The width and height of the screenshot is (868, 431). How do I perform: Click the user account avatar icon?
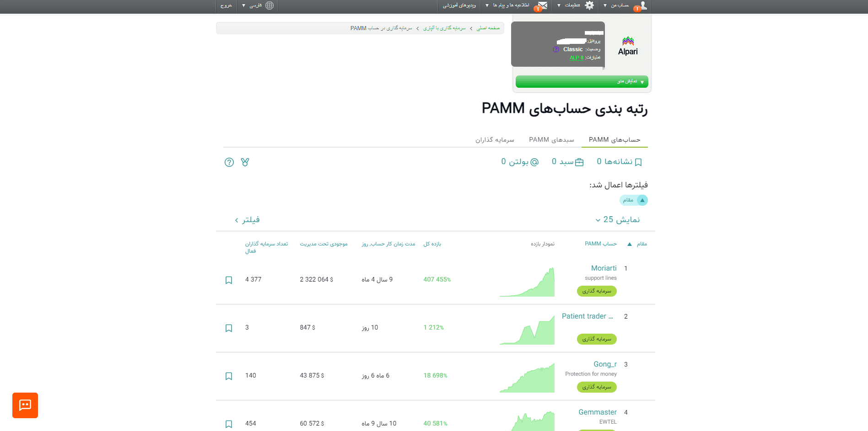(x=643, y=5)
